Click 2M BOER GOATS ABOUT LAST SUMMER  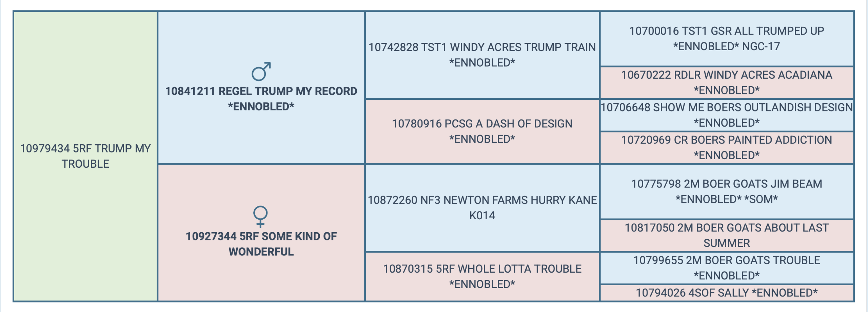coord(726,235)
